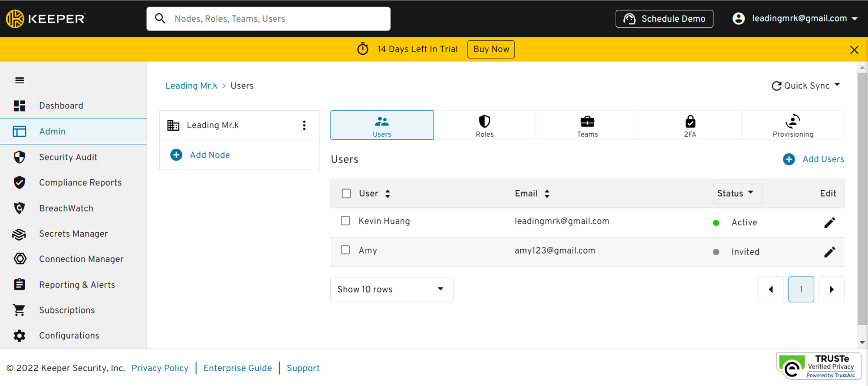868x386 pixels.
Task: Switch to the Provisioning tab
Action: [793, 125]
